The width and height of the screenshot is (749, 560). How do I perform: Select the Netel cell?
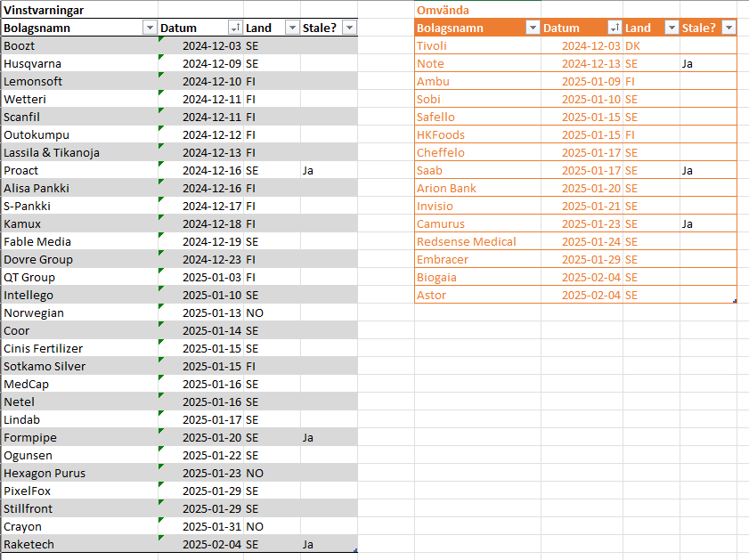[80, 402]
